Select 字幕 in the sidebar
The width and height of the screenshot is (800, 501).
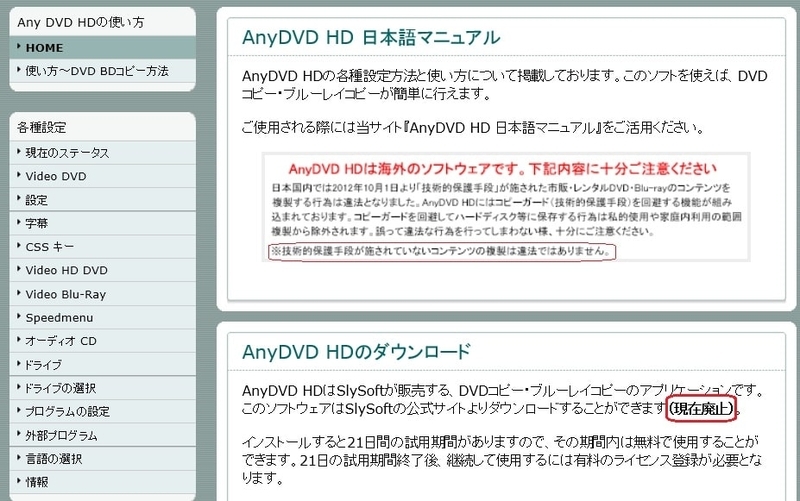pyautogui.click(x=102, y=223)
